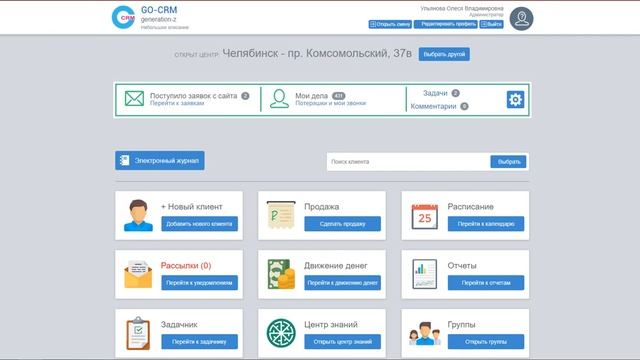640x360 pixels.
Task: Click Перейти к задачнику button
Action: [x=199, y=342]
